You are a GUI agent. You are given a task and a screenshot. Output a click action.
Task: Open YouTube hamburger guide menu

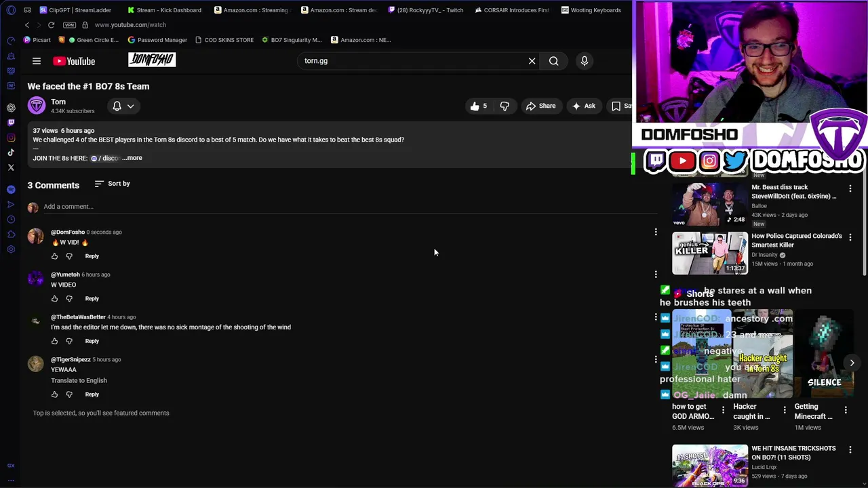coord(37,61)
